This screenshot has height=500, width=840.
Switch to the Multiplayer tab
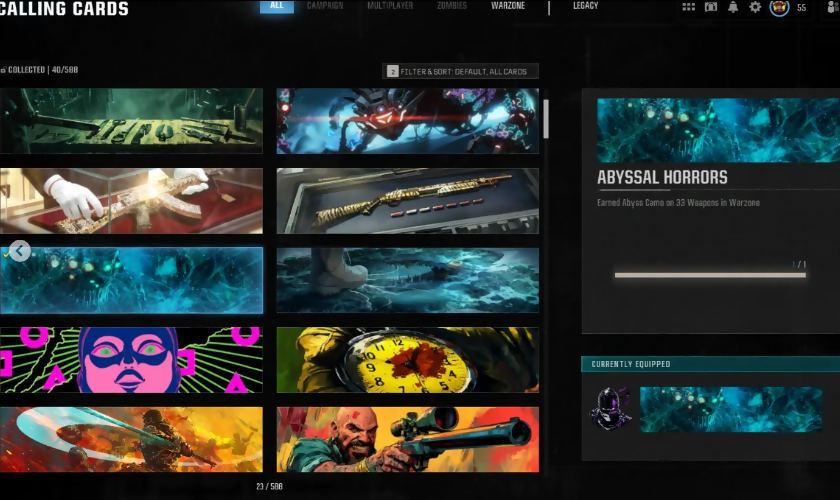tap(390, 6)
